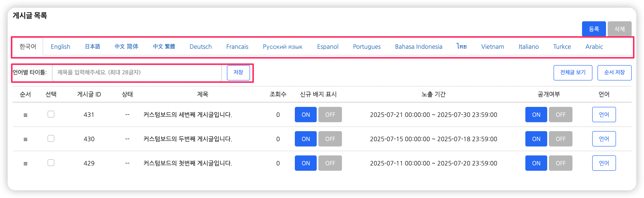This screenshot has width=644, height=198.
Task: Open the Deutsch language tab
Action: pos(201,47)
